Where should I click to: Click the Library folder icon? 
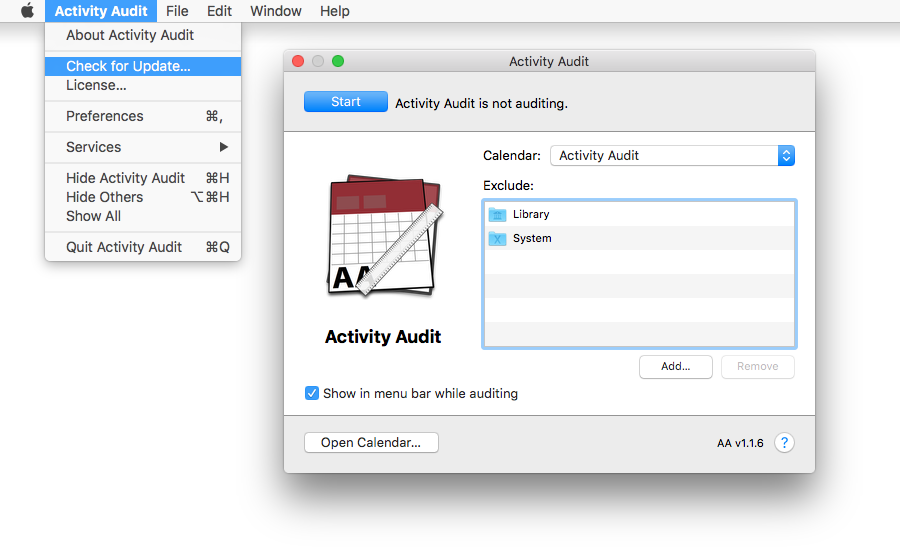(x=497, y=215)
